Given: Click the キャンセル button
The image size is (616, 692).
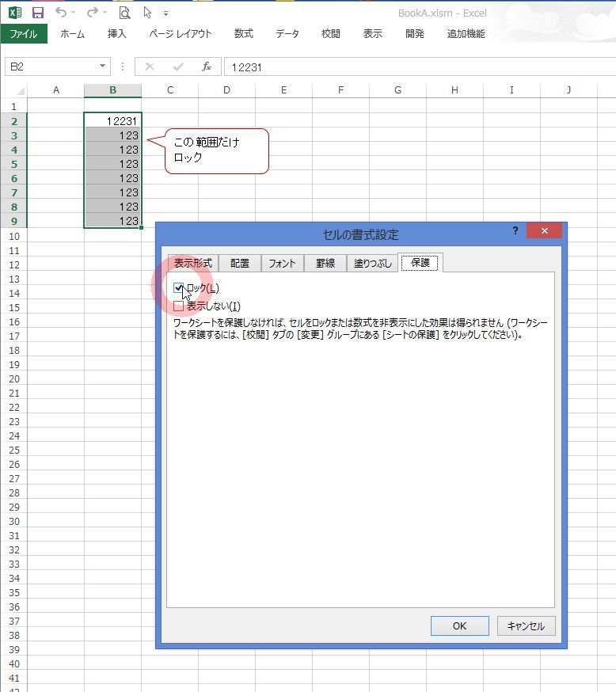Looking at the screenshot, I should (526, 625).
